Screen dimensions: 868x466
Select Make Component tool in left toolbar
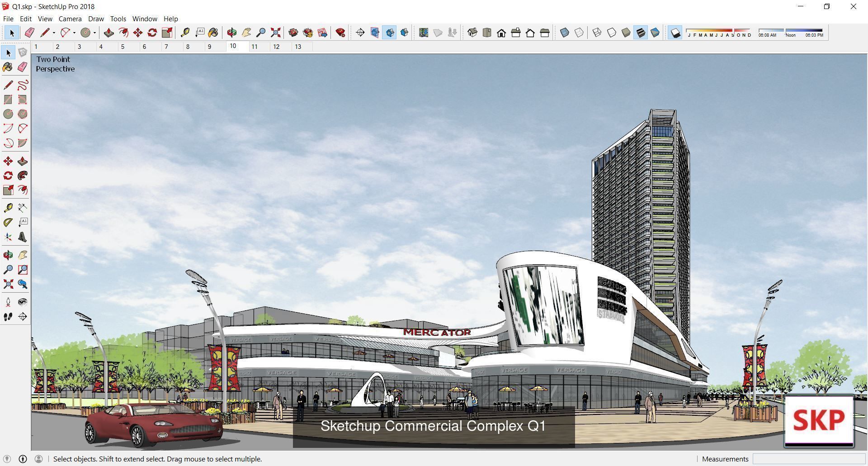coord(23,53)
